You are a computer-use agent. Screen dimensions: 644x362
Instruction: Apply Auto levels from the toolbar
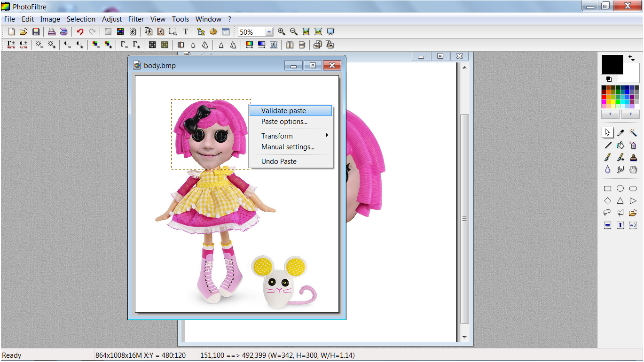[x=11, y=45]
